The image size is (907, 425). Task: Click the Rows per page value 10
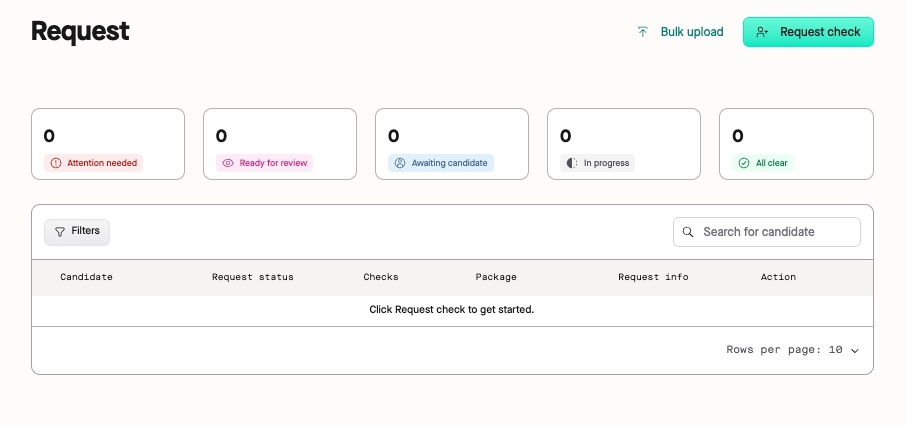click(835, 350)
